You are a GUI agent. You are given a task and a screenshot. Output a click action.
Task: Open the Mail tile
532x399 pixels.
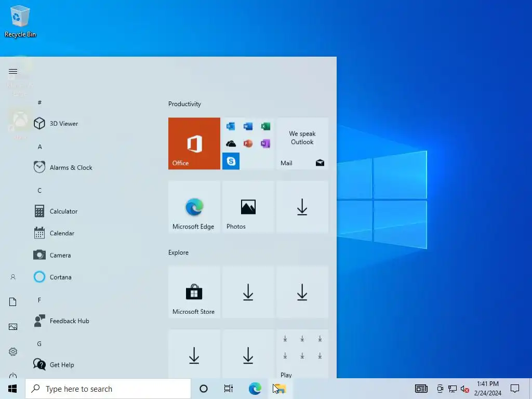click(x=302, y=143)
